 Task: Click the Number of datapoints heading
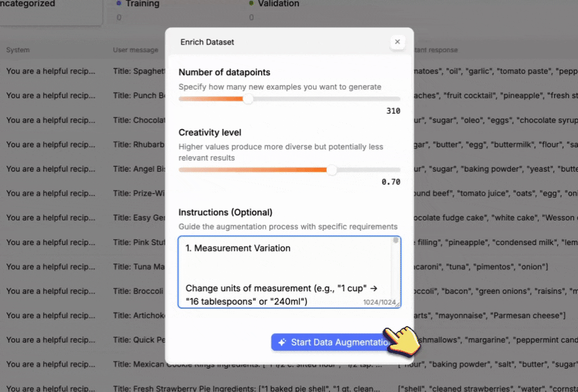[224, 72]
